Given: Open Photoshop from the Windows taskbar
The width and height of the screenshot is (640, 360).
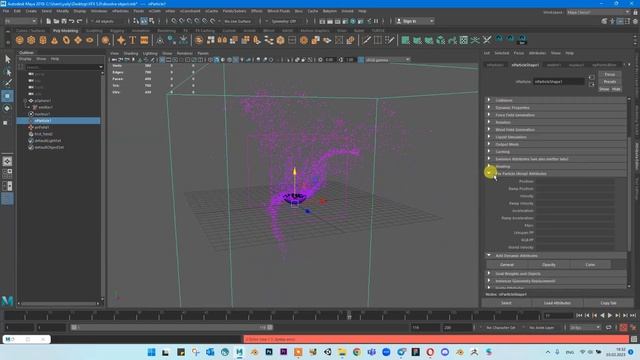Looking at the screenshot, I should [x=269, y=352].
